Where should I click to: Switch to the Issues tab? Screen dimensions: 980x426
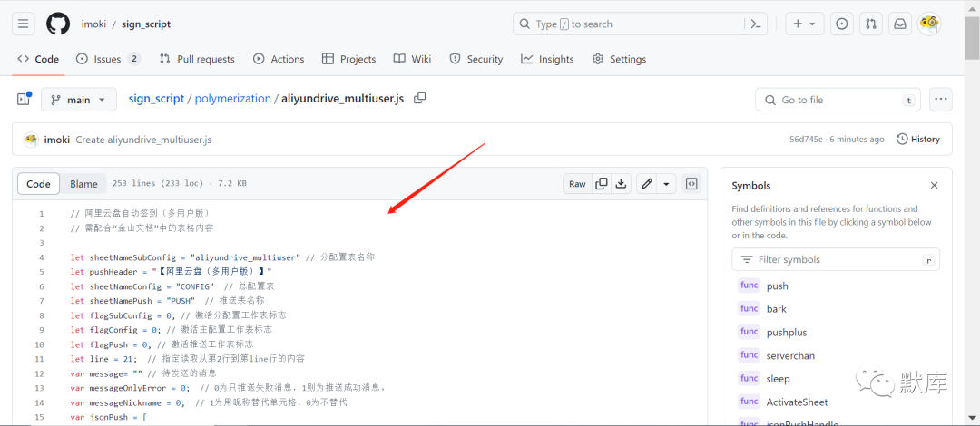pyautogui.click(x=109, y=59)
